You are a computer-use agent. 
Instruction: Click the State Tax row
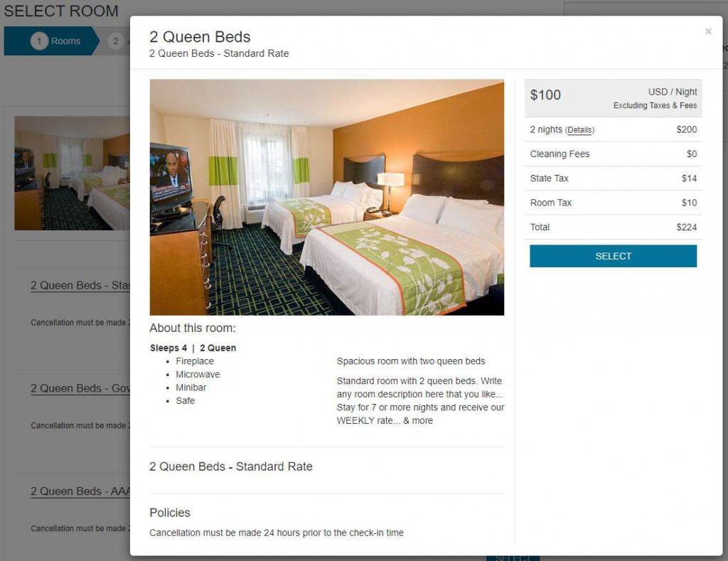(613, 178)
